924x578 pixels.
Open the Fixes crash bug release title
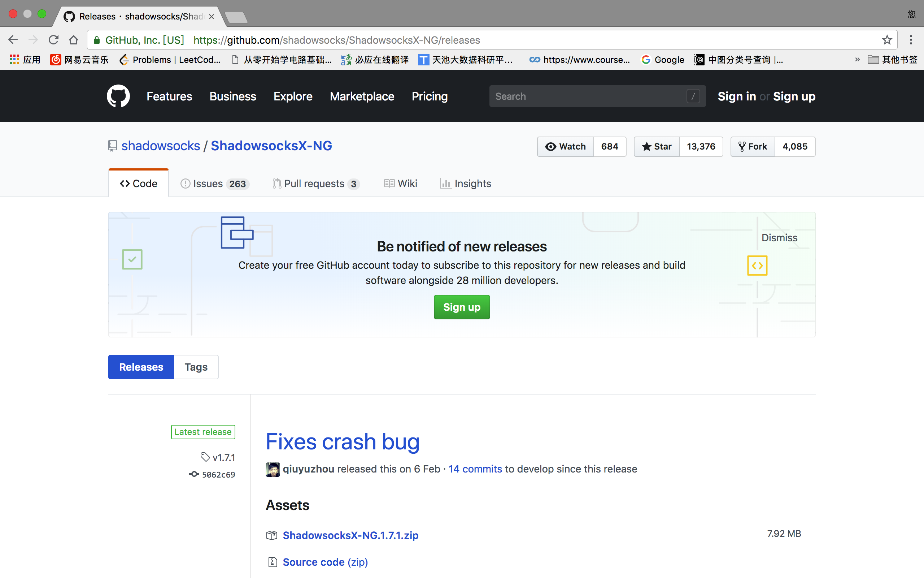coord(343,442)
